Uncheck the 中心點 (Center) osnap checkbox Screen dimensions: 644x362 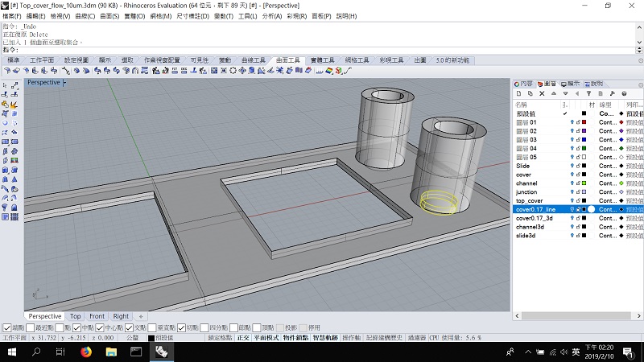tap(100, 328)
